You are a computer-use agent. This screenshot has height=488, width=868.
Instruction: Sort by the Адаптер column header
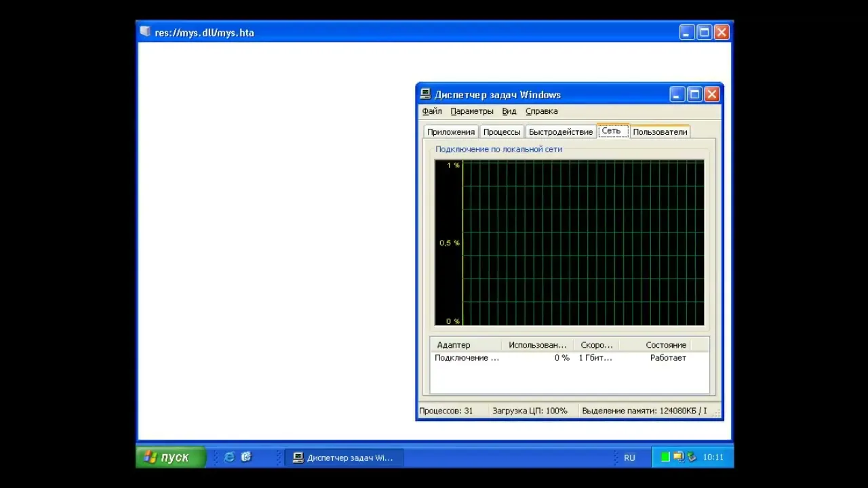click(466, 345)
